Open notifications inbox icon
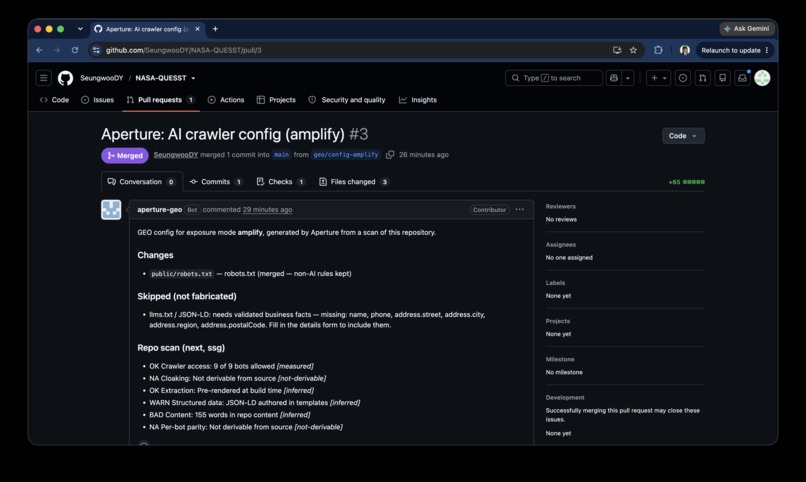This screenshot has width=806, height=482. coord(742,78)
